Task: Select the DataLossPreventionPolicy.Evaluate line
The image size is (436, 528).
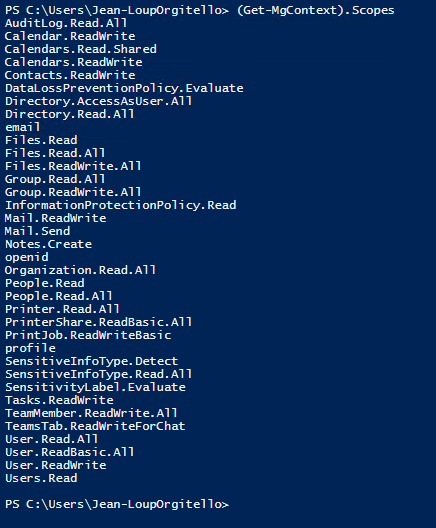Action: point(124,88)
